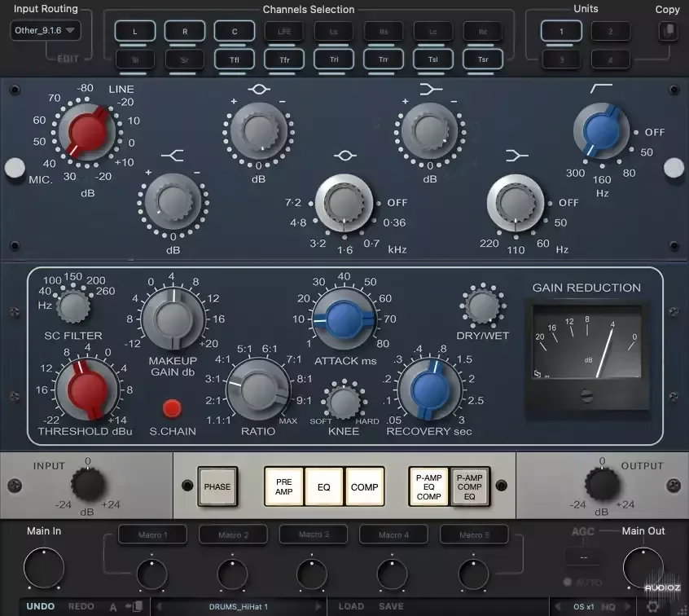Open the DRUMS_HiHat 1 preset menu

(x=238, y=607)
